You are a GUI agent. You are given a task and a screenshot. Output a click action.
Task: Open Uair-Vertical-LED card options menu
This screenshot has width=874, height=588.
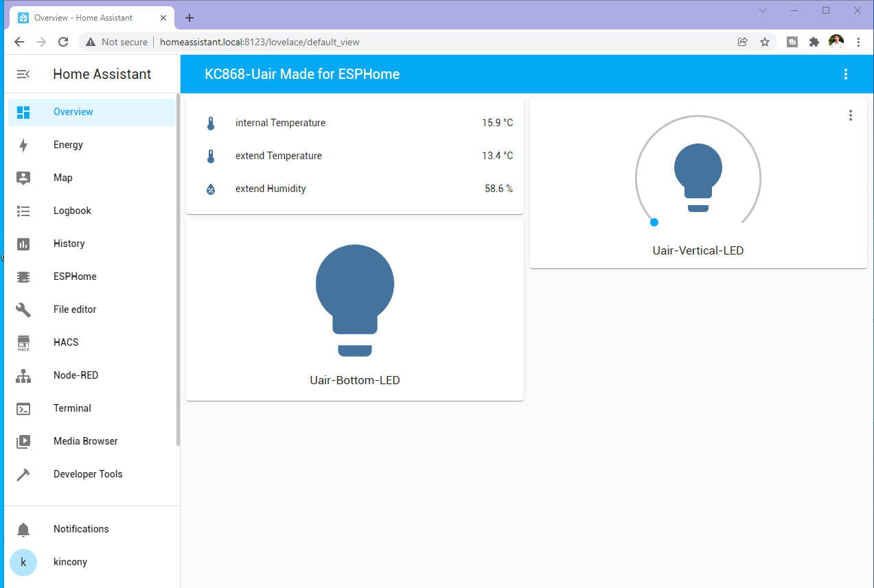click(x=850, y=115)
